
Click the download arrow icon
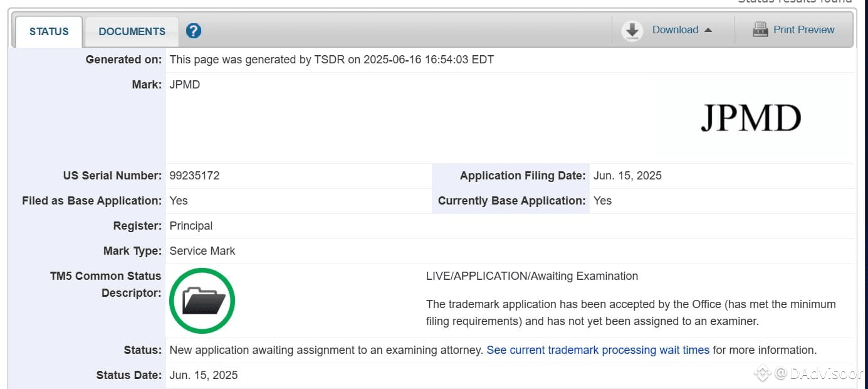click(x=632, y=31)
